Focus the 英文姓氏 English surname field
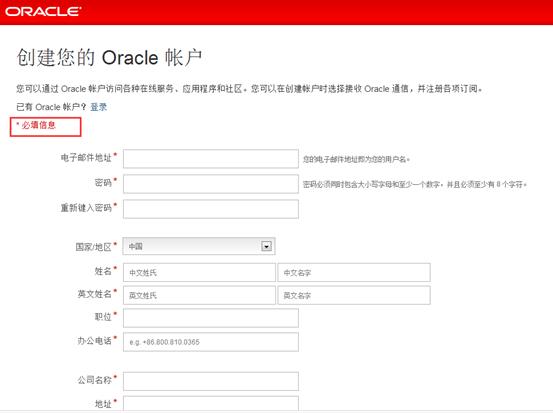This screenshot has height=413, width=553. click(199, 295)
